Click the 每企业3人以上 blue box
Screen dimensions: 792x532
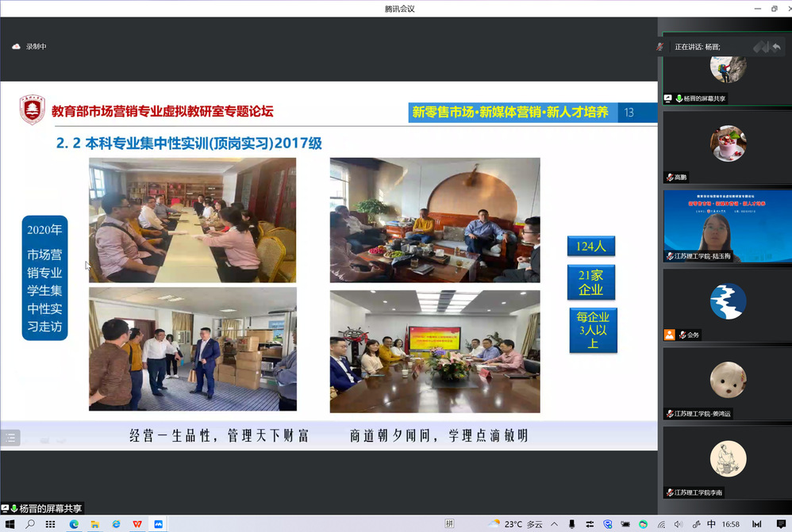pyautogui.click(x=593, y=330)
